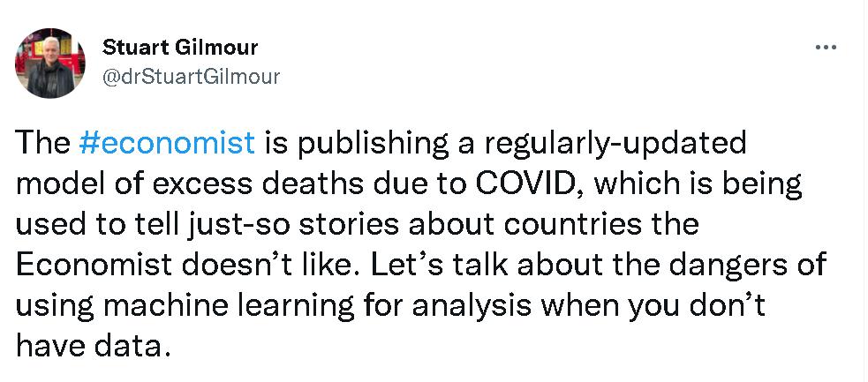Click the word "model" starting the second line

click(61, 184)
